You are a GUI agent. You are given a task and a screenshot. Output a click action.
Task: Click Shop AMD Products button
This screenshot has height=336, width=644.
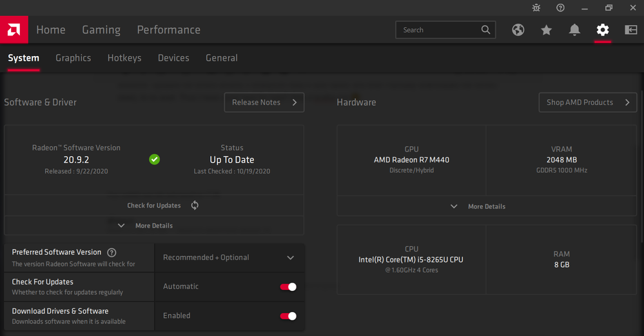point(588,103)
